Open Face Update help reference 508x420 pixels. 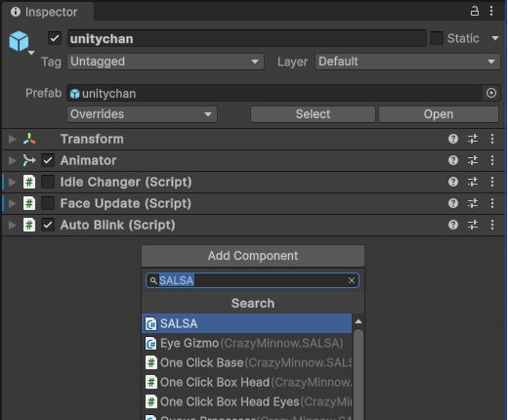[453, 203]
